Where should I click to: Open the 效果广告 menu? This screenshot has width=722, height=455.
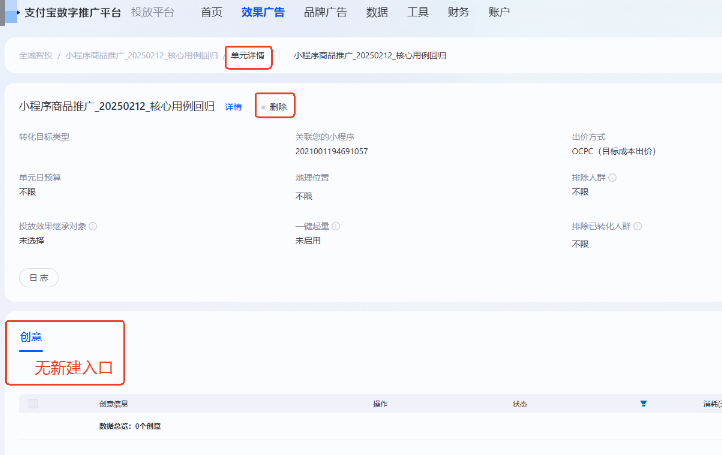pyautogui.click(x=263, y=12)
